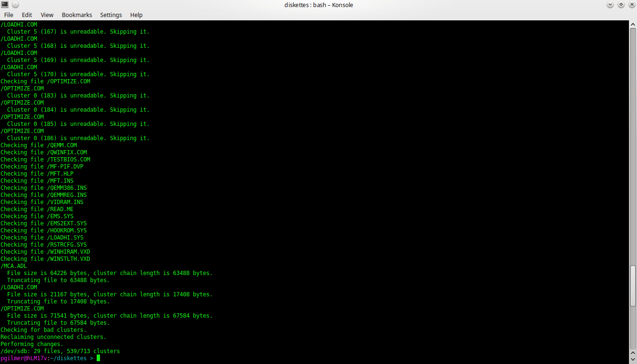Viewport: 637px width, 364px height.
Task: Click 'Cluster 0 (183) is unreadable' line
Action: click(78, 96)
